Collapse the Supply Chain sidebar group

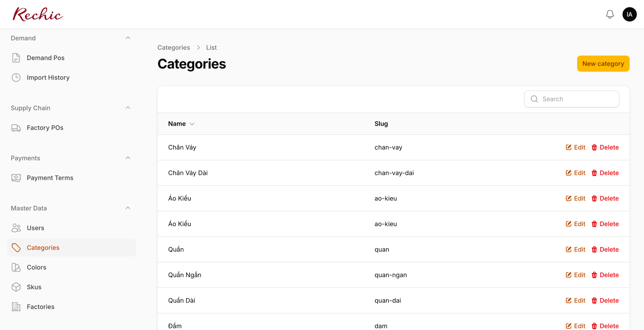128,108
